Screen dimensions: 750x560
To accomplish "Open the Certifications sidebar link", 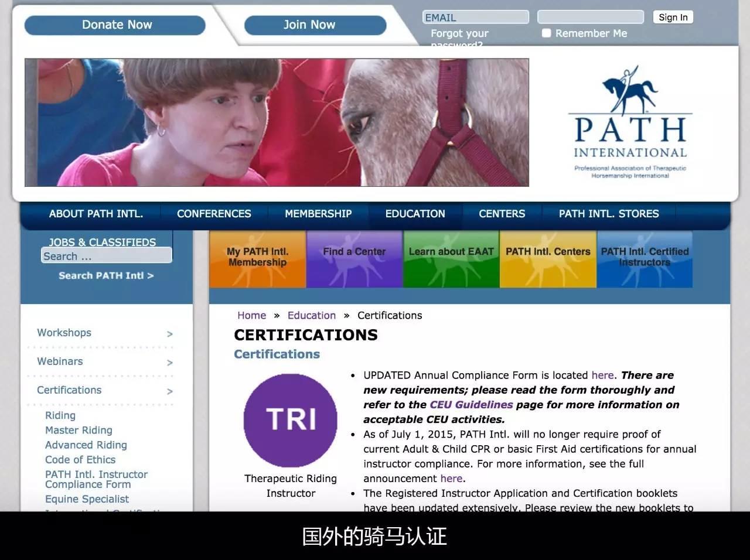I will coord(69,390).
